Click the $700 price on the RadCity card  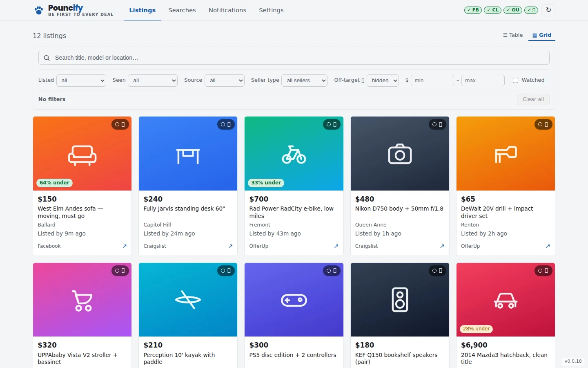coord(259,199)
